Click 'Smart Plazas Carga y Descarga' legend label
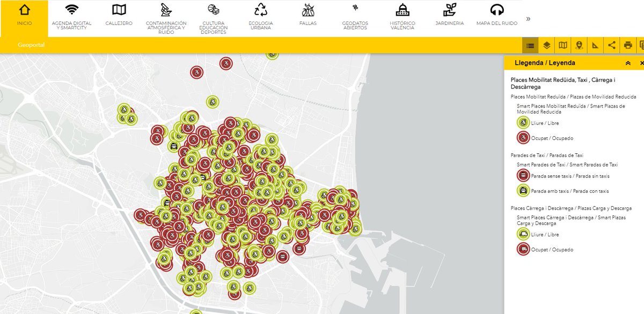This screenshot has width=644, height=314. tap(571, 220)
